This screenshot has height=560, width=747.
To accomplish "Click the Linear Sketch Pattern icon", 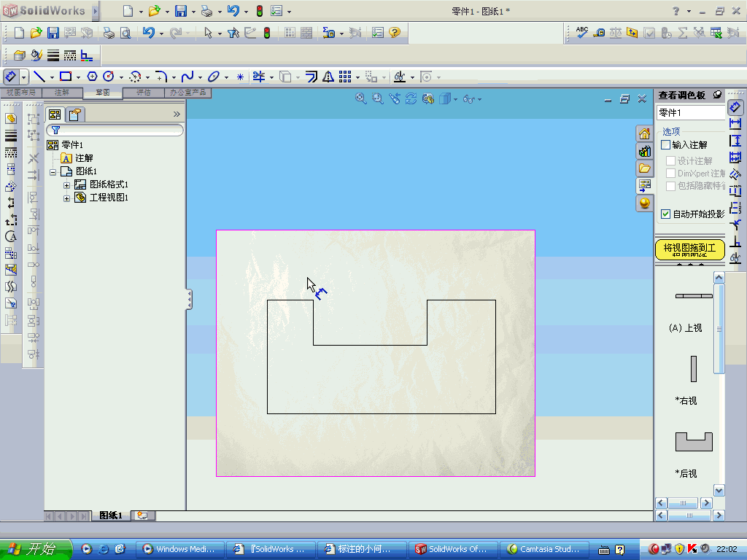I will click(345, 77).
